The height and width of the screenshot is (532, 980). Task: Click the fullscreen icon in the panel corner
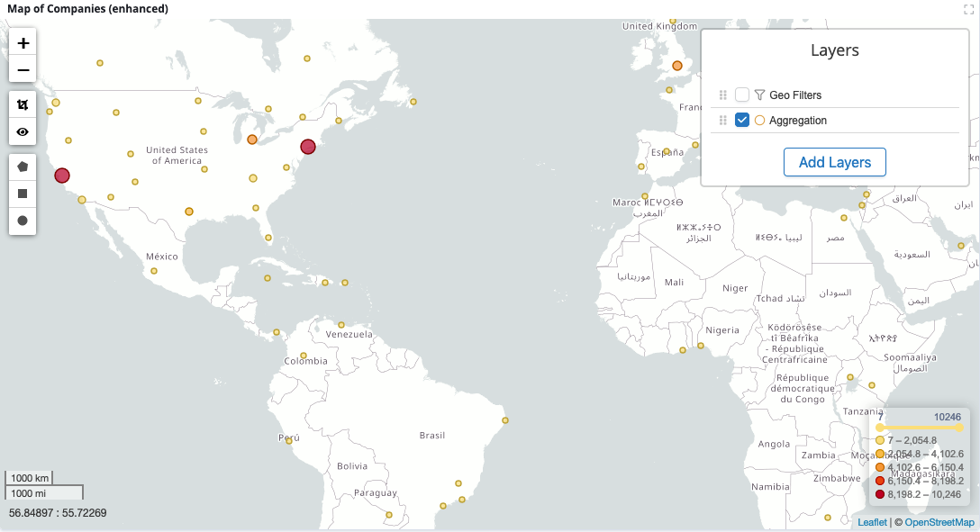tap(969, 8)
